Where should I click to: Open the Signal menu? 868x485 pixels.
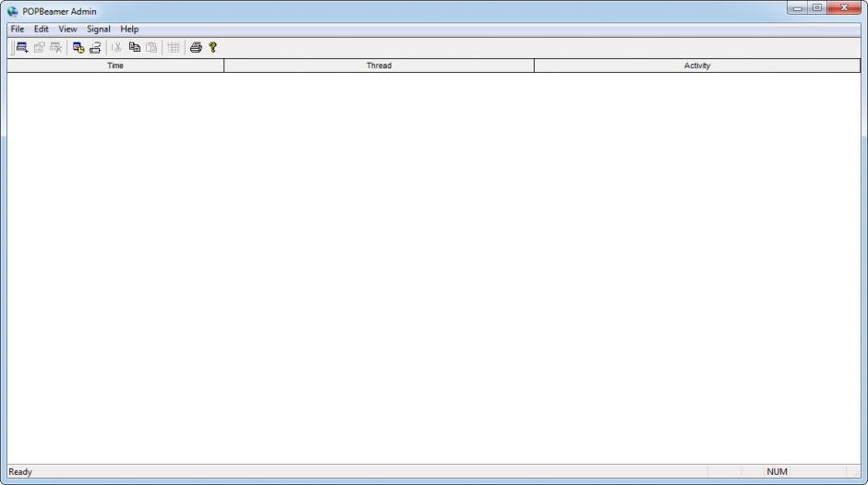pyautogui.click(x=99, y=30)
